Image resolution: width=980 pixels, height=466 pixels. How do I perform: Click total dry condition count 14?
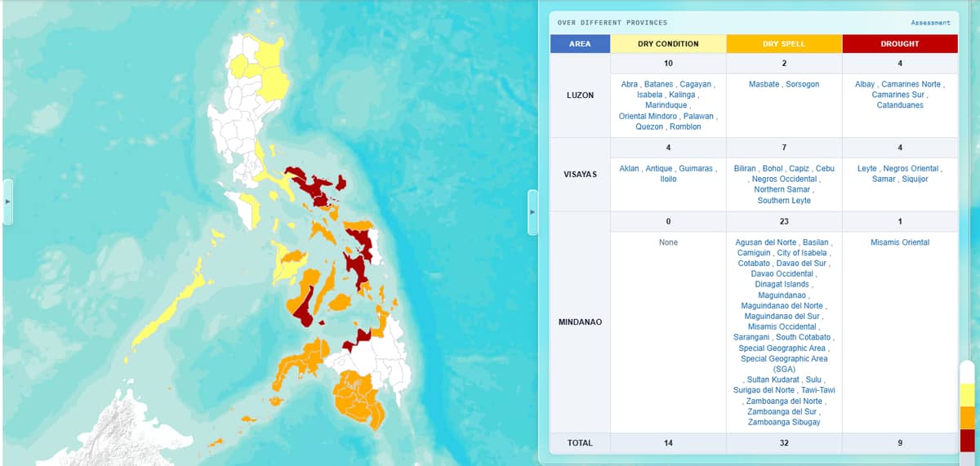[x=668, y=443]
